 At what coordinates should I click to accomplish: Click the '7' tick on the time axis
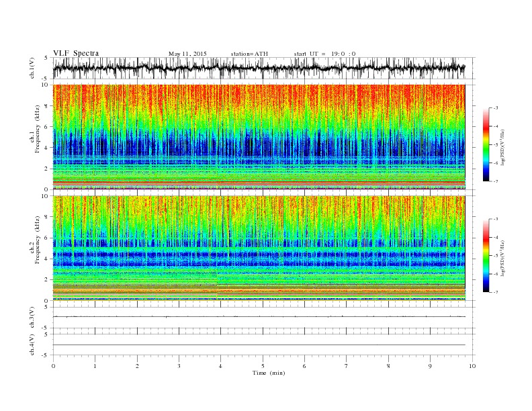click(x=346, y=366)
